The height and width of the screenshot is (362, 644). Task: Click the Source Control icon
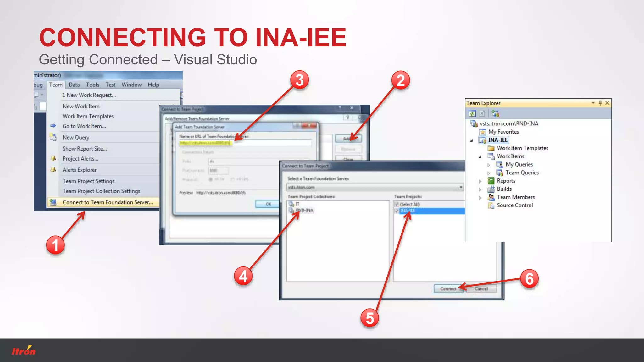click(x=491, y=206)
